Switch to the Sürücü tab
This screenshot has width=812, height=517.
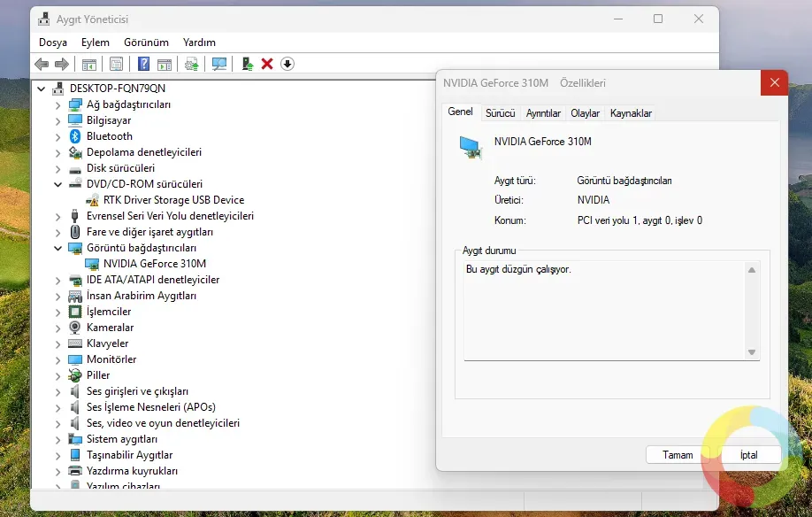coord(501,113)
